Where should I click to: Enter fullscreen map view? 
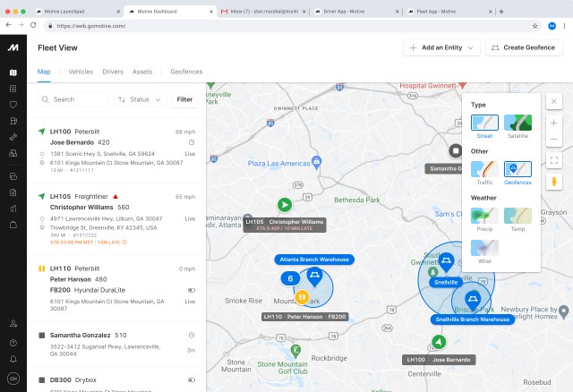[554, 160]
